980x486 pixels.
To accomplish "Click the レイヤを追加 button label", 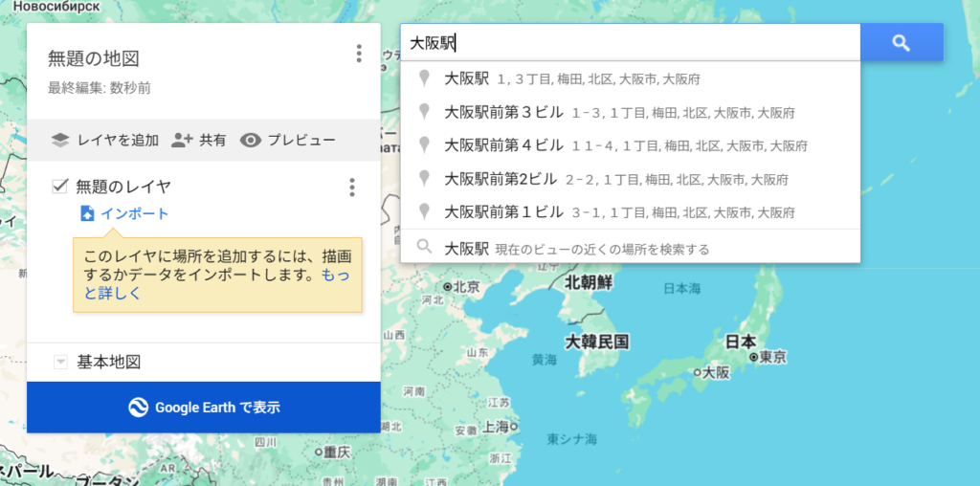I will point(118,140).
